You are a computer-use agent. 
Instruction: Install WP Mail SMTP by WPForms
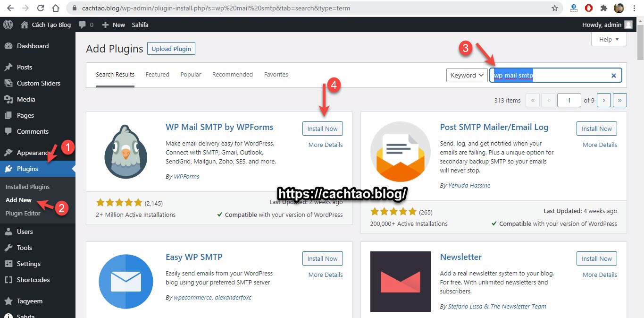point(323,129)
